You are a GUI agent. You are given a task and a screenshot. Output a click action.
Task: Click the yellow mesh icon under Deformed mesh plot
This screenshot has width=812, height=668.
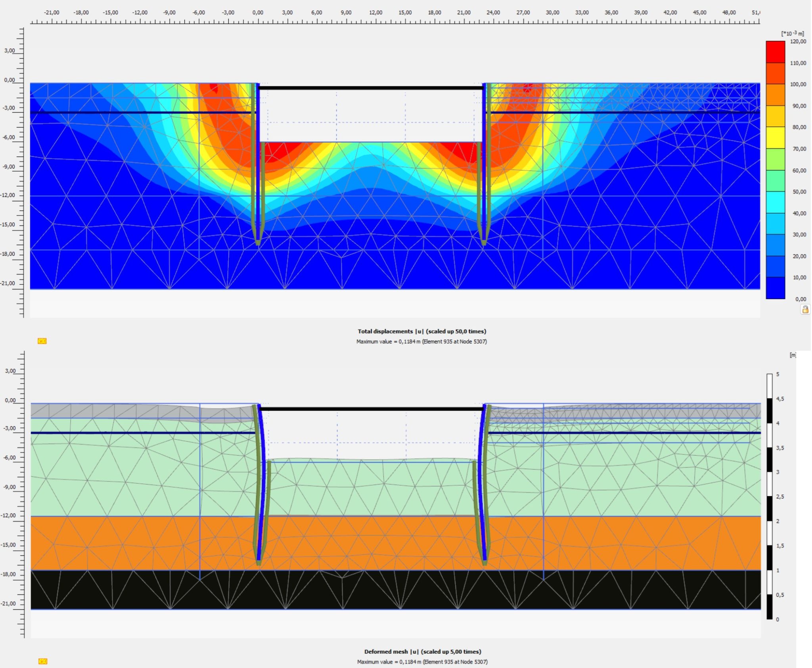43,661
